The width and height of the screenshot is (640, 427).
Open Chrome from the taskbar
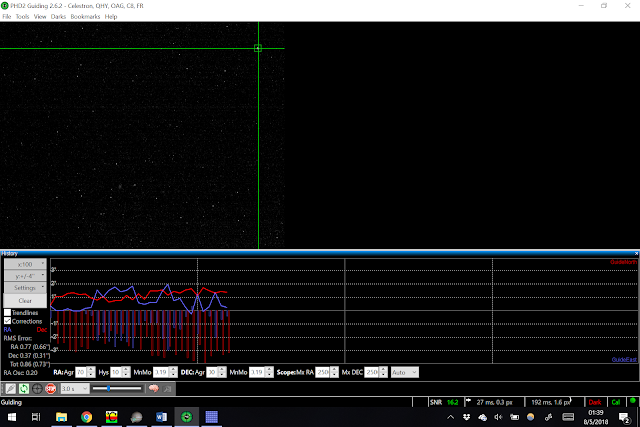pos(86,417)
